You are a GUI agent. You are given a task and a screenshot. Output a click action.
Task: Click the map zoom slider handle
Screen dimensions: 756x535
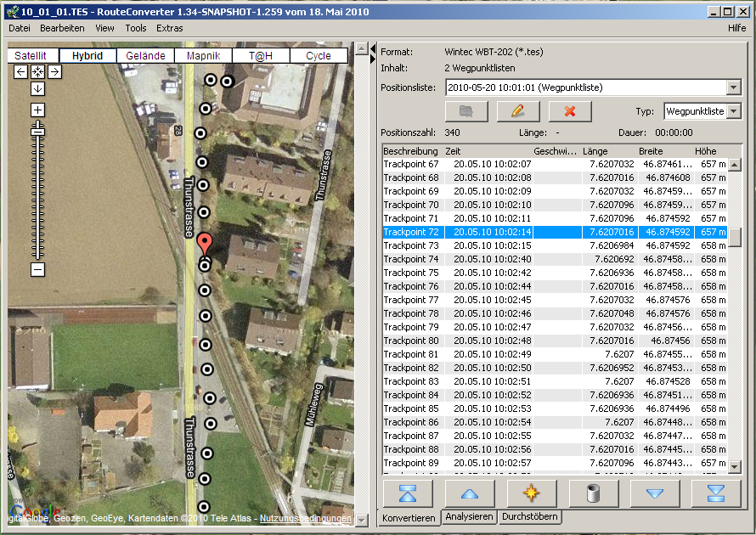click(x=37, y=131)
